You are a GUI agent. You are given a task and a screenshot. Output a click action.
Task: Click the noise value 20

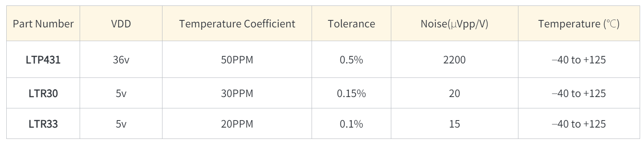point(454,94)
